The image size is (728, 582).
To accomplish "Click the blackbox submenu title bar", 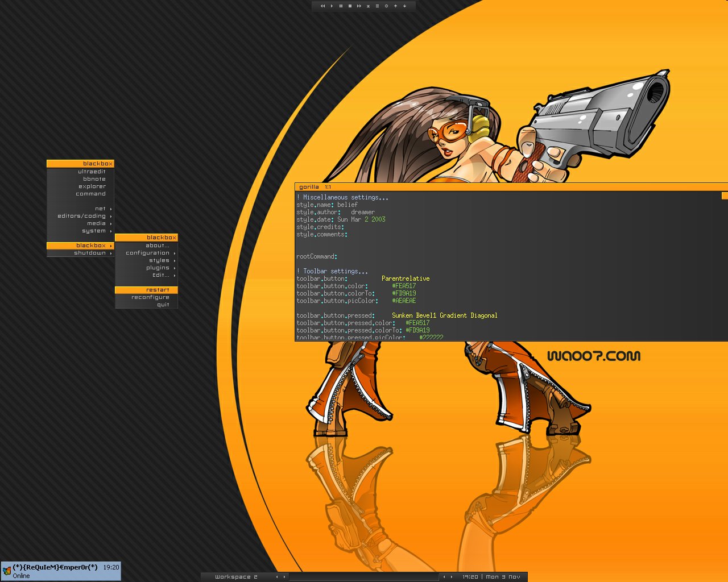I will (146, 238).
